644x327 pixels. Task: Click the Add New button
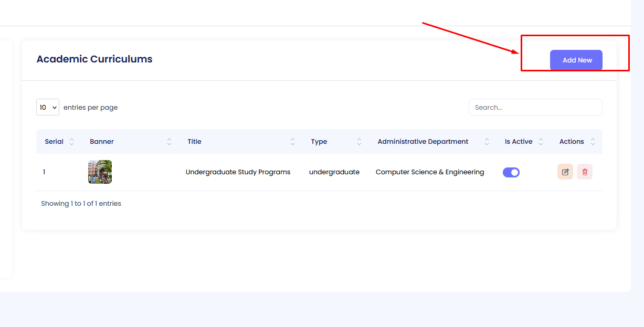tap(576, 60)
